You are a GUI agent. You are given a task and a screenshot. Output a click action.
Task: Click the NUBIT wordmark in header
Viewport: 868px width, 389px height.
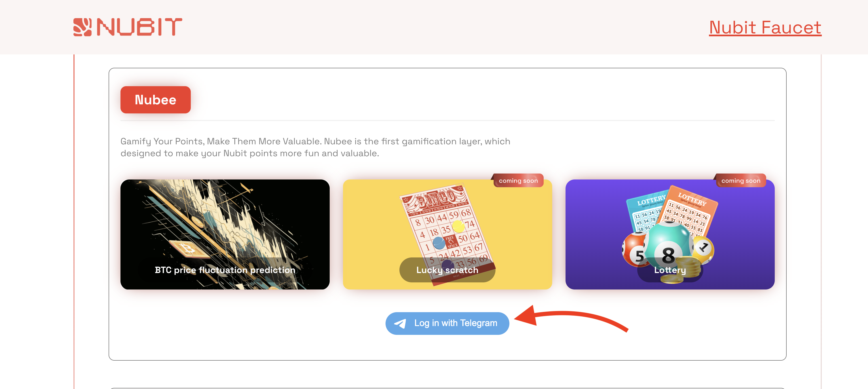tap(139, 27)
